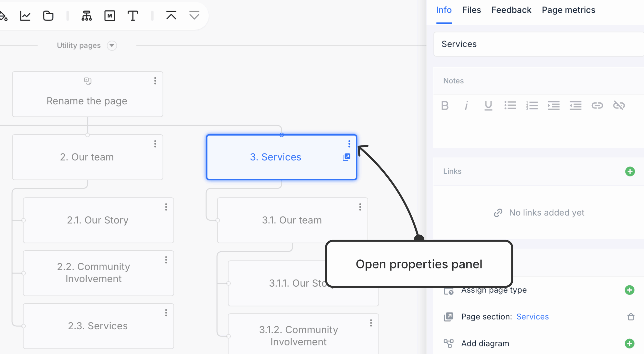This screenshot has width=644, height=354.
Task: Open the Services page section link
Action: tap(533, 317)
